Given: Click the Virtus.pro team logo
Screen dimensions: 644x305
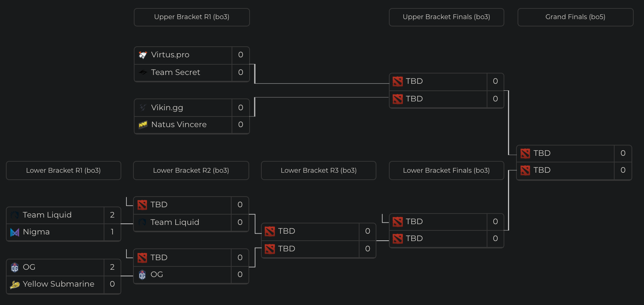Looking at the screenshot, I should click(x=143, y=55).
